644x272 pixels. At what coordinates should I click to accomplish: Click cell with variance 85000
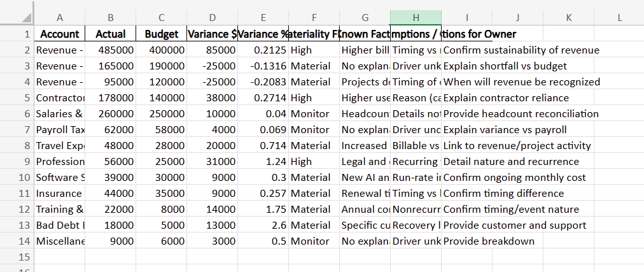[x=213, y=50]
